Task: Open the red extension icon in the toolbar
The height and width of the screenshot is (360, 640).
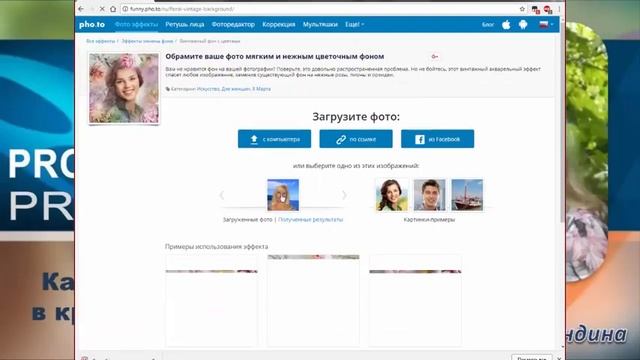Action: (547, 9)
